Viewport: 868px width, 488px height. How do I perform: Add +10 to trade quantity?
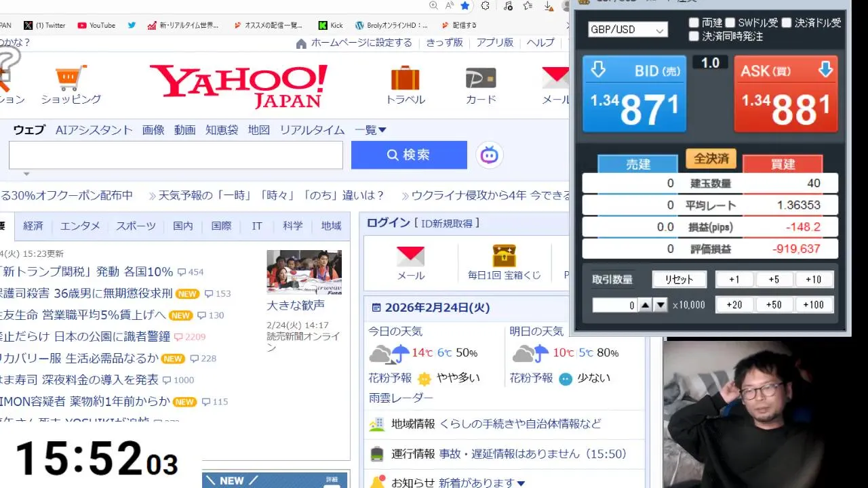[813, 279]
